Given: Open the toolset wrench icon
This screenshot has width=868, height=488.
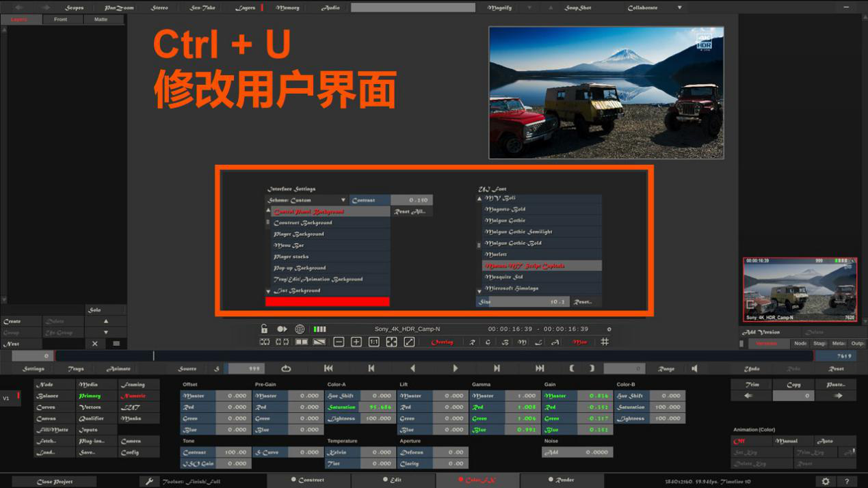Looking at the screenshot, I should point(149,481).
